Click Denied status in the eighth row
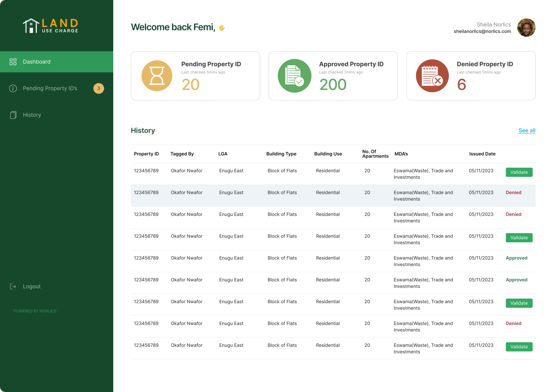The height and width of the screenshot is (392, 551). pos(513,323)
